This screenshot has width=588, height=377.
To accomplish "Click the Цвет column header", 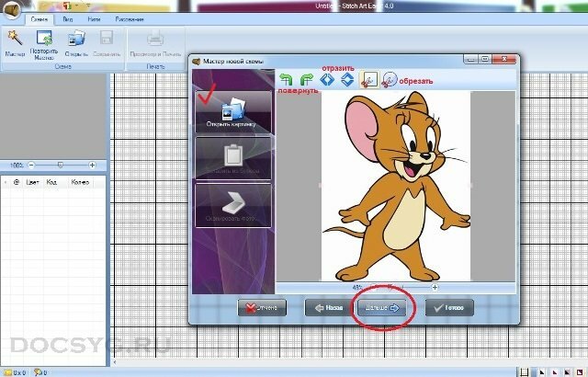I will coord(32,182).
